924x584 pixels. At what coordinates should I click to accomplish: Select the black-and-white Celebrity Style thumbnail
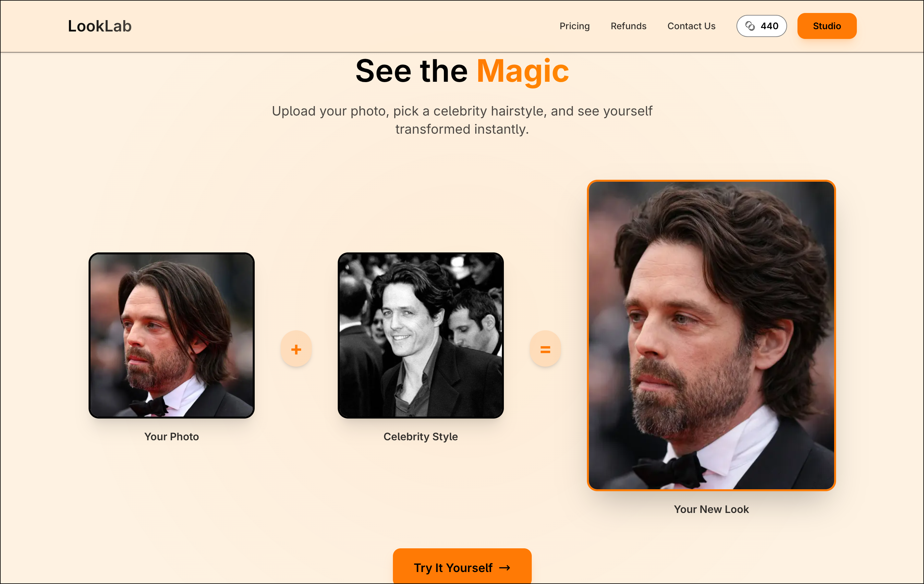(x=420, y=335)
